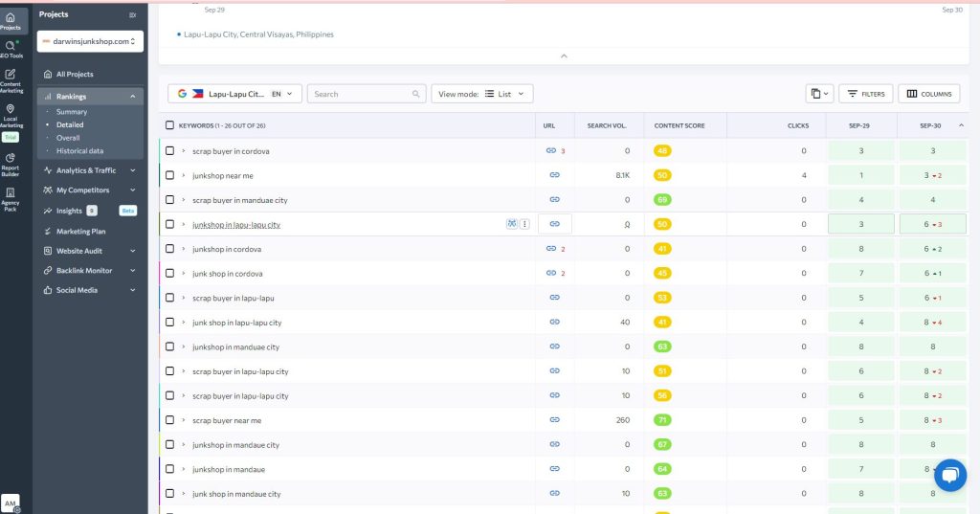Open URL link icon for scrap buyer in cordova
The width and height of the screenshot is (980, 514).
(551, 150)
